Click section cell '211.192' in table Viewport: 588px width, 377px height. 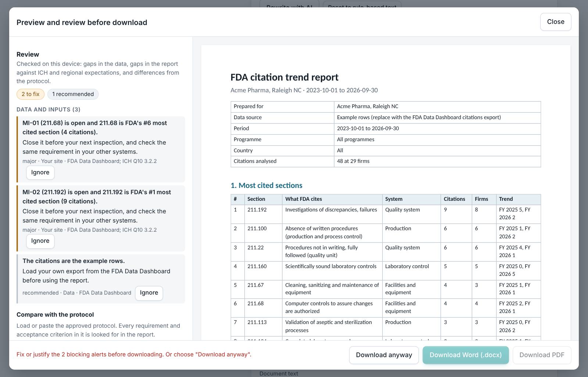click(263, 214)
